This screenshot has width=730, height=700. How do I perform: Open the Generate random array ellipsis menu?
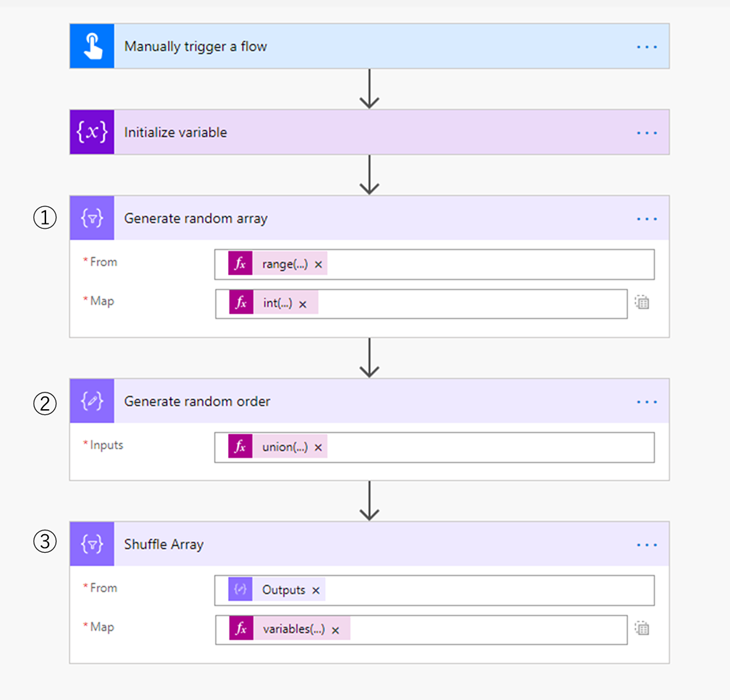(647, 219)
